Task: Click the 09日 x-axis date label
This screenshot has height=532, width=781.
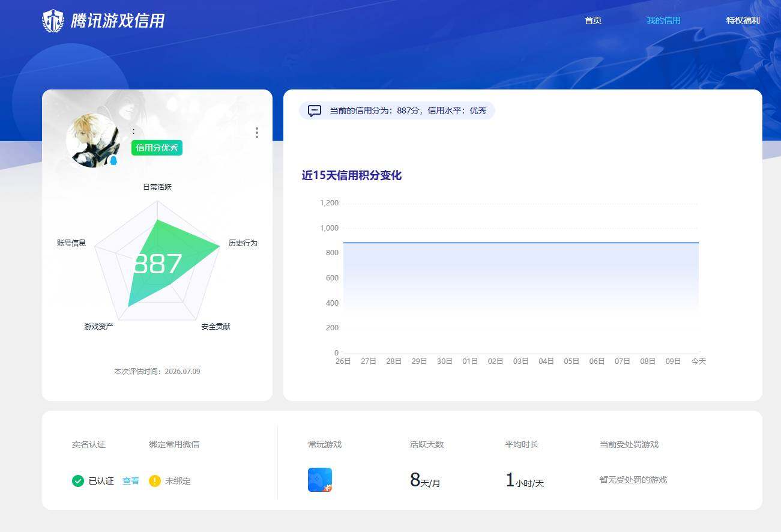Action: [673, 361]
